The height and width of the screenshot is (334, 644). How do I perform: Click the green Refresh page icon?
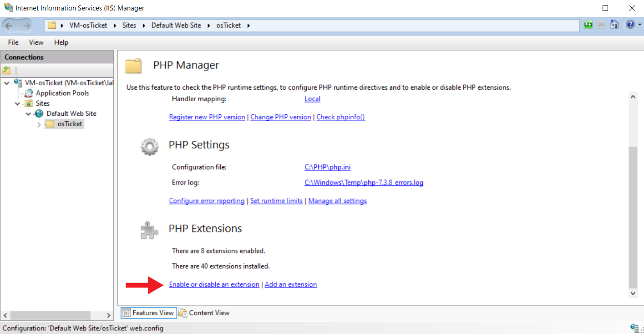click(588, 25)
